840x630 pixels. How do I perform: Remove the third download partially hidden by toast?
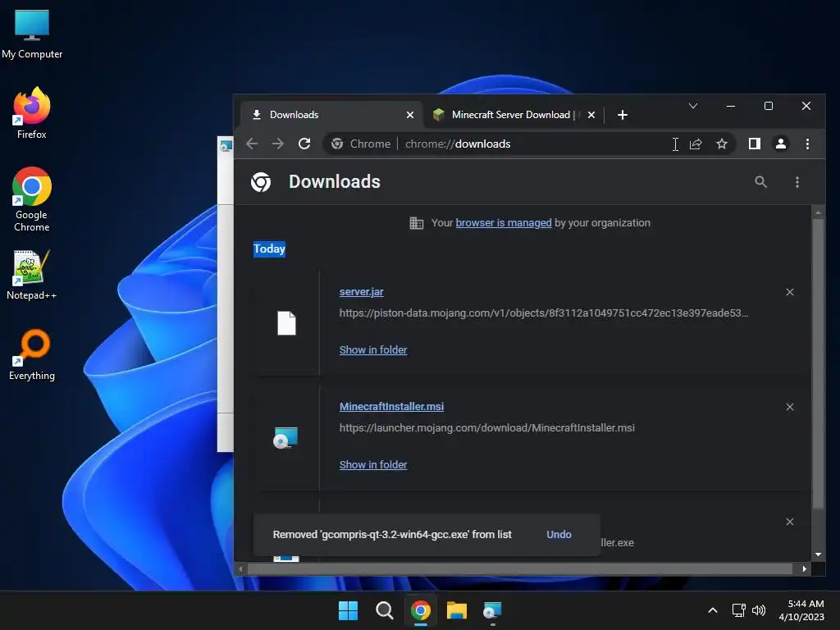(x=790, y=522)
